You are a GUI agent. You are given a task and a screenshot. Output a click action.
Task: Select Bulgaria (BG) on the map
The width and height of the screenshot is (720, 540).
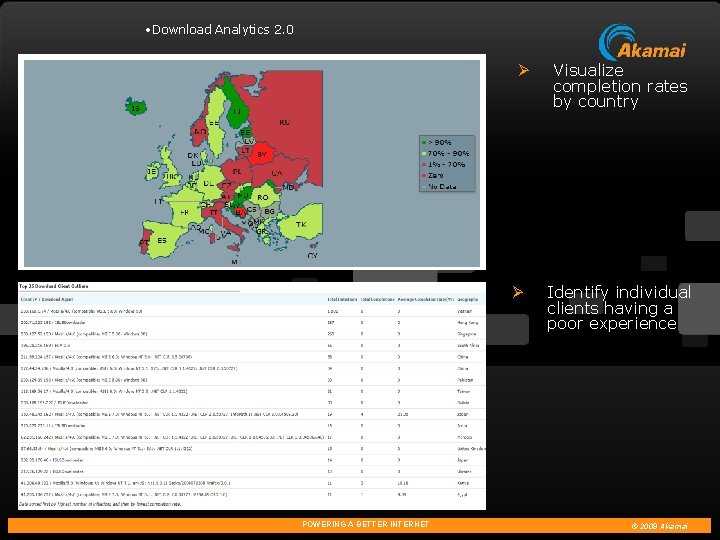[270, 211]
